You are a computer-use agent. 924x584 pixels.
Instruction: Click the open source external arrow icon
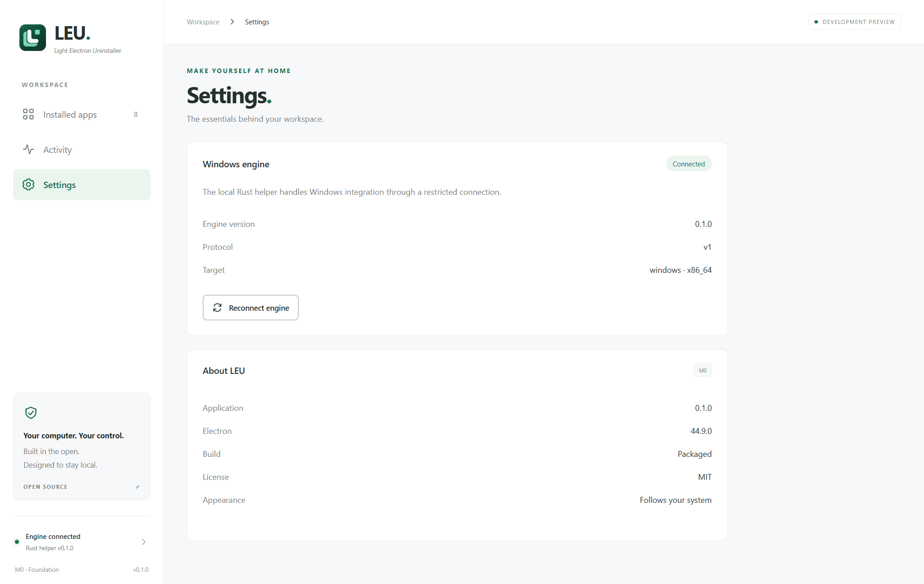[x=137, y=487]
